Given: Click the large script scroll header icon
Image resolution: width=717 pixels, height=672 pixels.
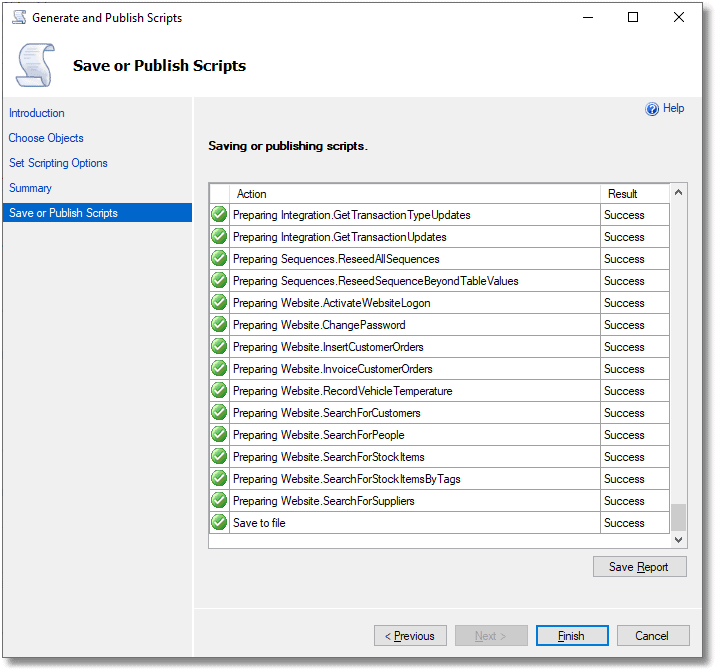Looking at the screenshot, I should click(x=36, y=65).
